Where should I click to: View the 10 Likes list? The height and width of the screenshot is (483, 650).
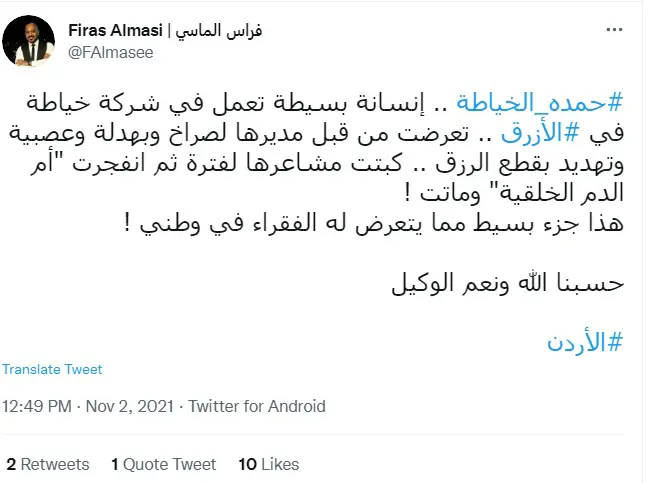[269, 464]
